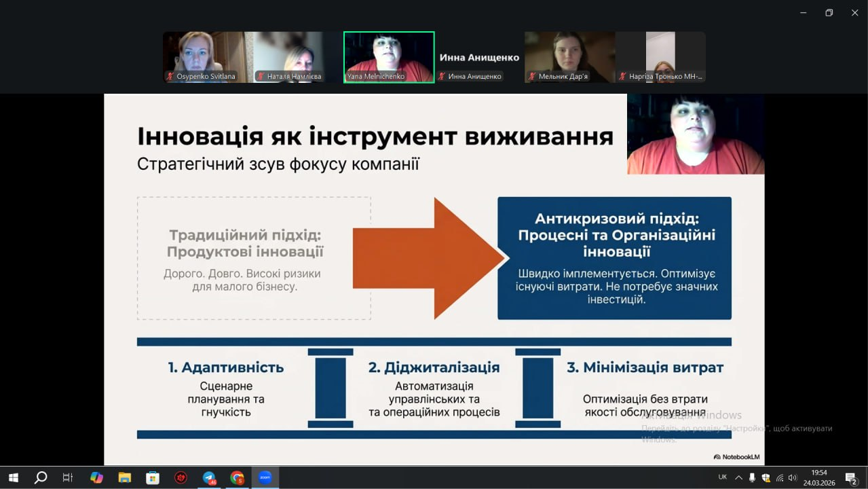This screenshot has height=489, width=868.
Task: Expand hidden system tray icons
Action: pos(739,477)
